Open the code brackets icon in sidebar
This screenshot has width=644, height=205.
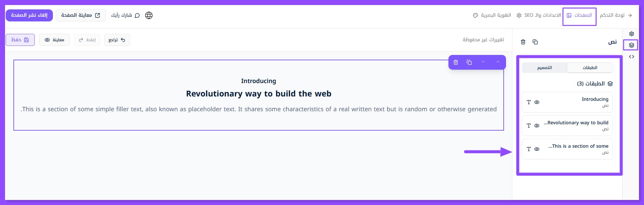click(x=631, y=57)
